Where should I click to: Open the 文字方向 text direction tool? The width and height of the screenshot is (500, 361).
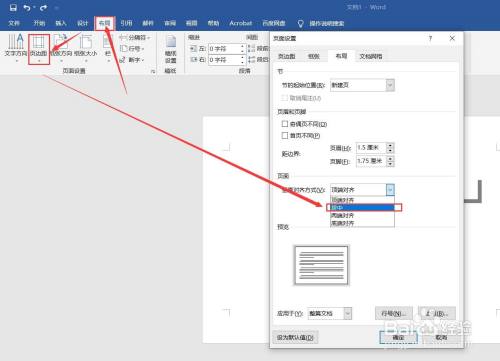(15, 48)
